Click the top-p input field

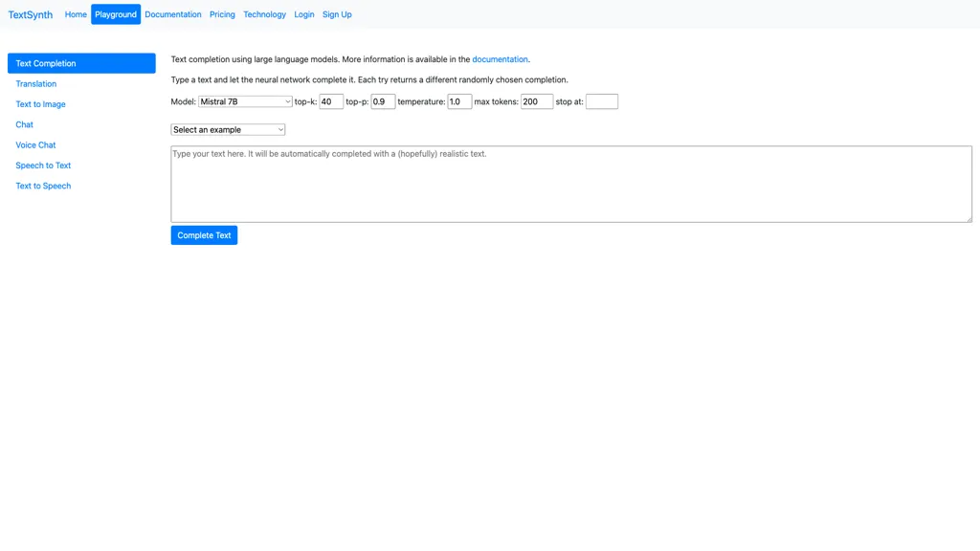[383, 101]
